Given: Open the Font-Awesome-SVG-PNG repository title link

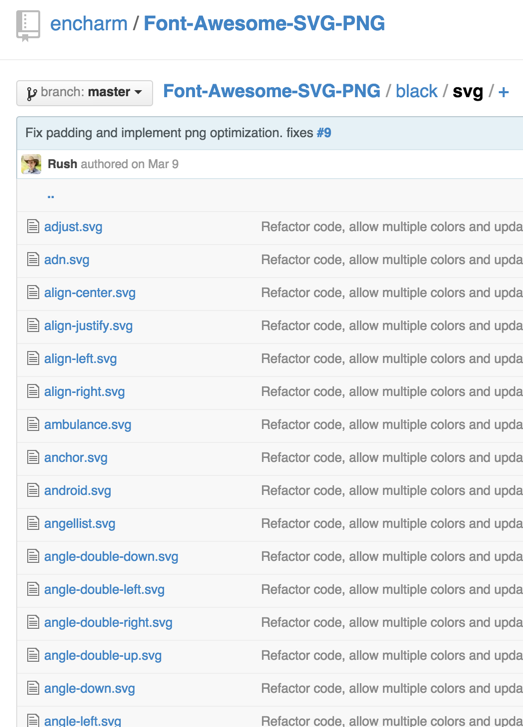Looking at the screenshot, I should (264, 24).
